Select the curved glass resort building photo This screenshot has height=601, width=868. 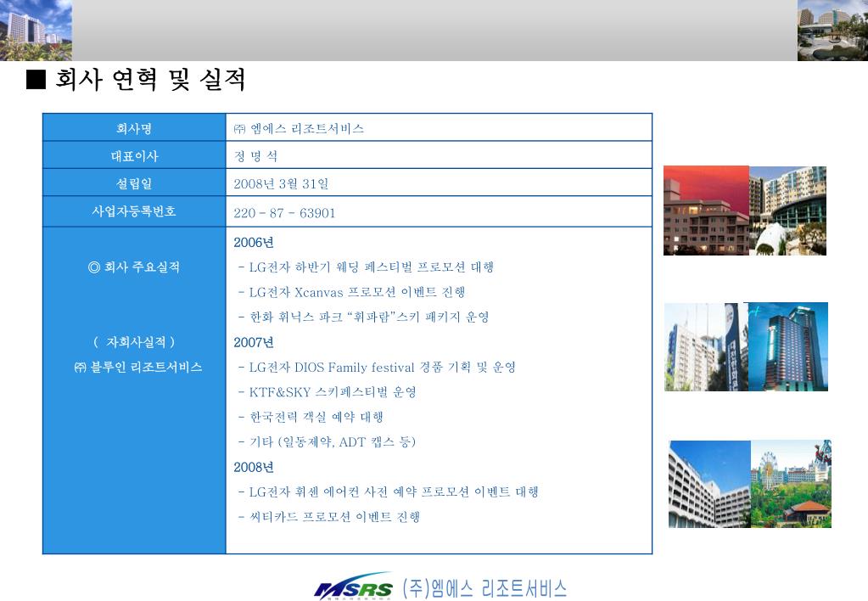(x=787, y=211)
